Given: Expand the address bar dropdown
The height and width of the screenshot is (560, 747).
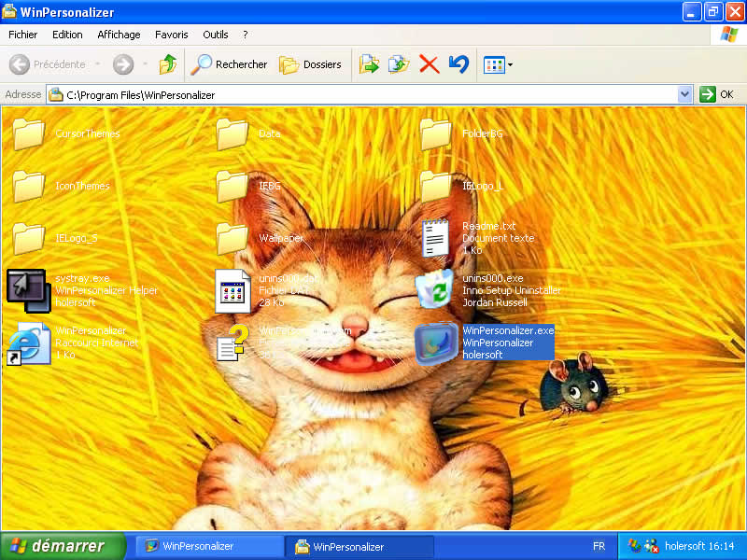Looking at the screenshot, I should [x=684, y=94].
